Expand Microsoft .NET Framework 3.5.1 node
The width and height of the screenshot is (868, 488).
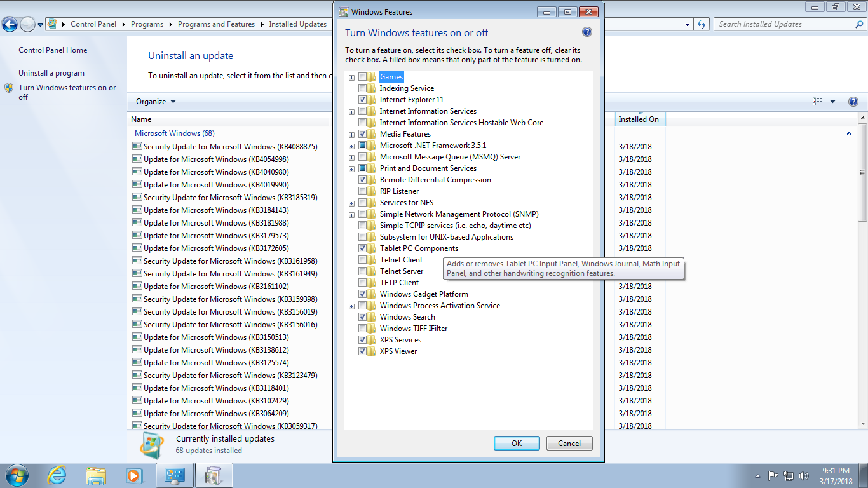(x=351, y=146)
